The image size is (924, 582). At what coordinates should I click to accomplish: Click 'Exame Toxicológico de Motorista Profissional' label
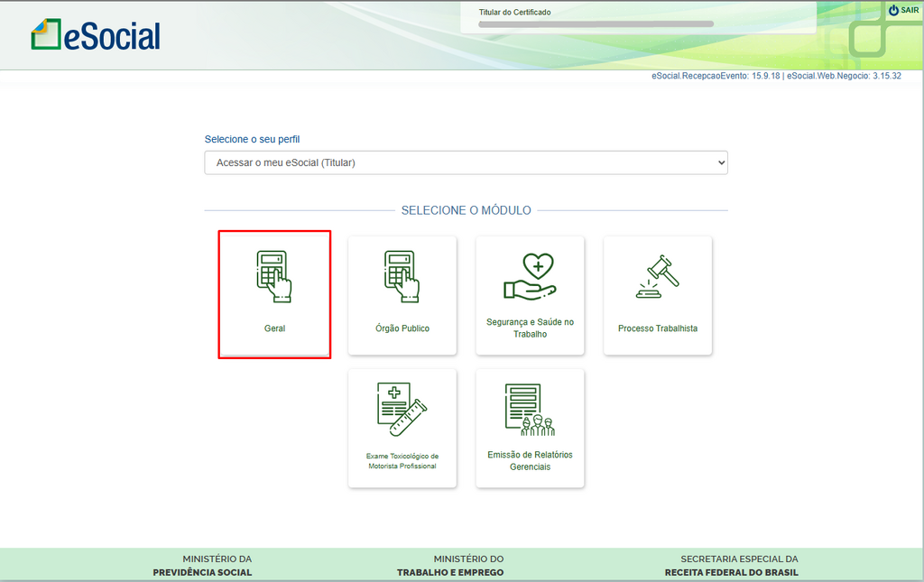(x=402, y=461)
